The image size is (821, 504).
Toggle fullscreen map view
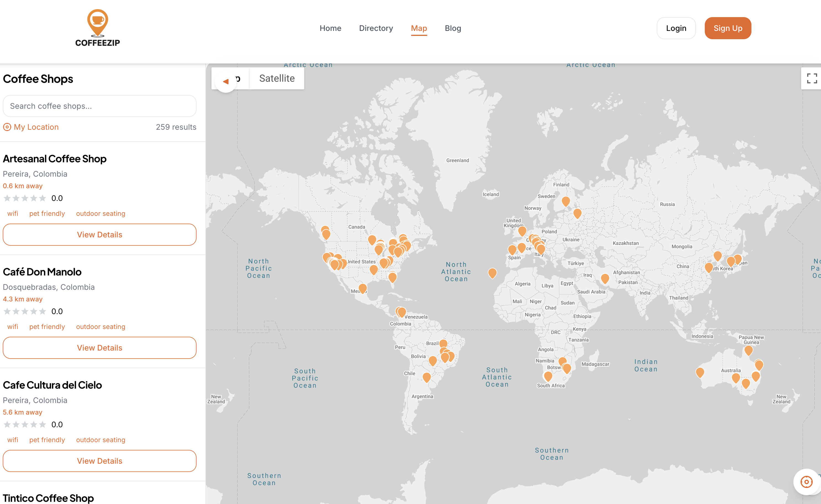[x=812, y=78]
